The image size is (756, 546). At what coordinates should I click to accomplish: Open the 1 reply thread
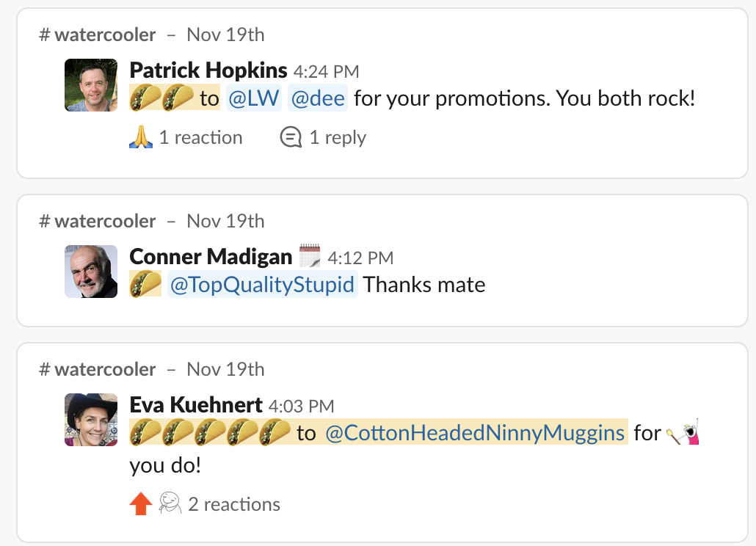pyautogui.click(x=323, y=137)
